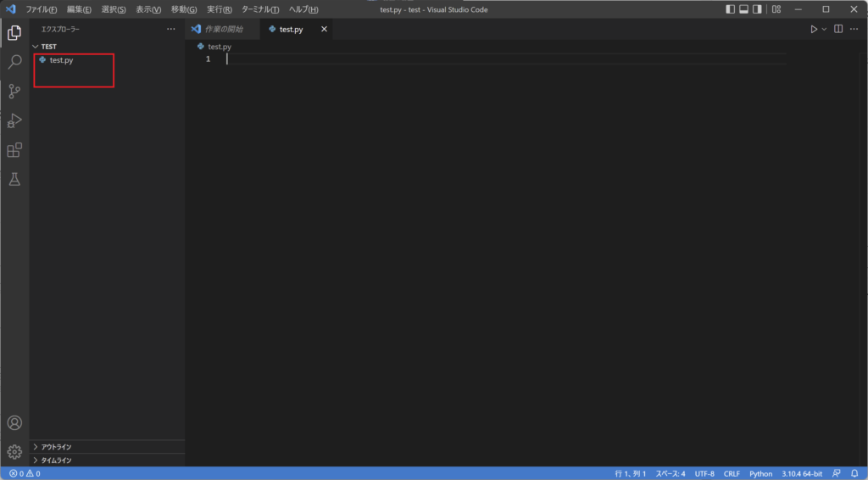The image size is (868, 480).
Task: Open the Run and Debug view
Action: pos(14,120)
